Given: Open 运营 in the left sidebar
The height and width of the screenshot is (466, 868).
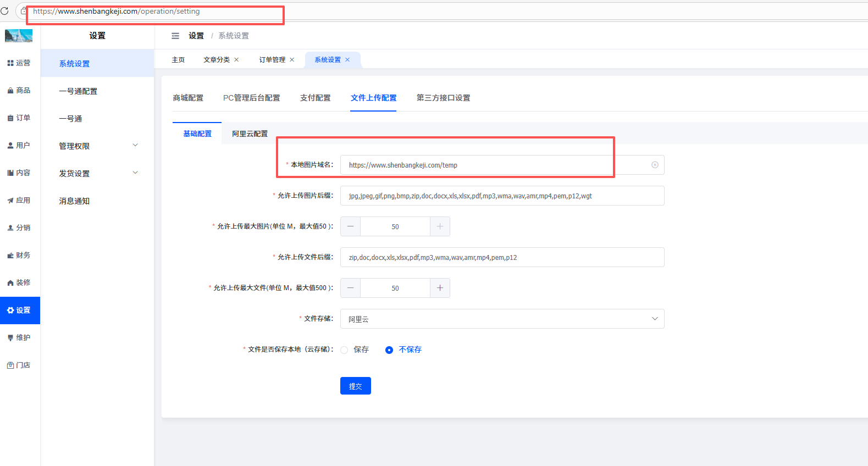Looking at the screenshot, I should tap(19, 63).
